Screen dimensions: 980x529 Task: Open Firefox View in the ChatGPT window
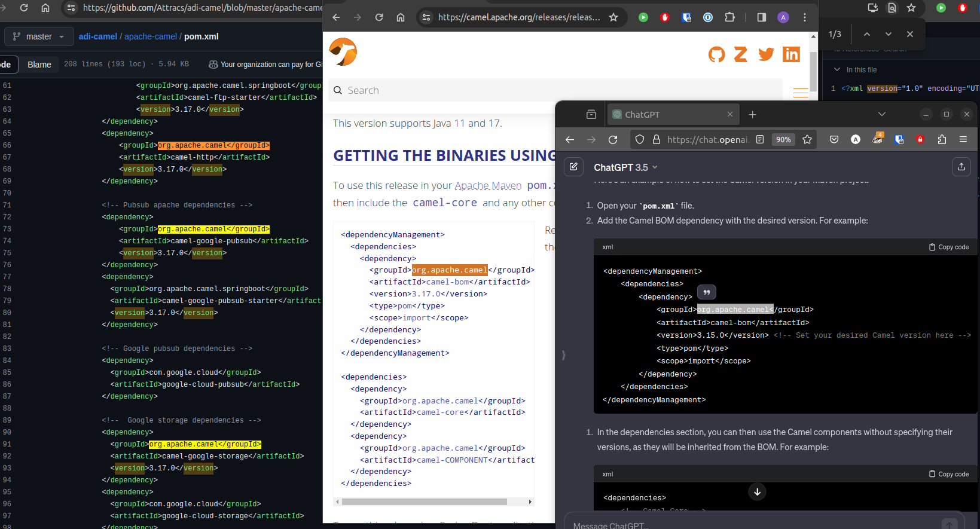[x=591, y=114]
